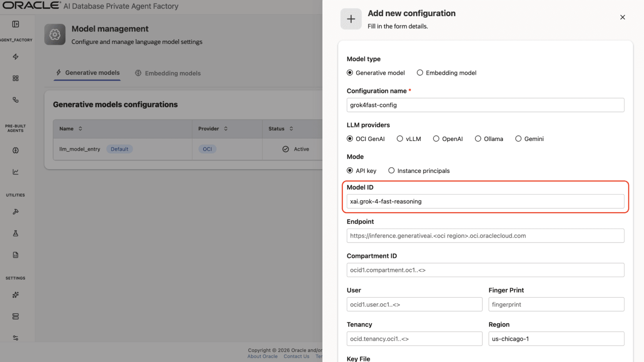
Task: Click the Tenancy field
Action: tap(415, 339)
